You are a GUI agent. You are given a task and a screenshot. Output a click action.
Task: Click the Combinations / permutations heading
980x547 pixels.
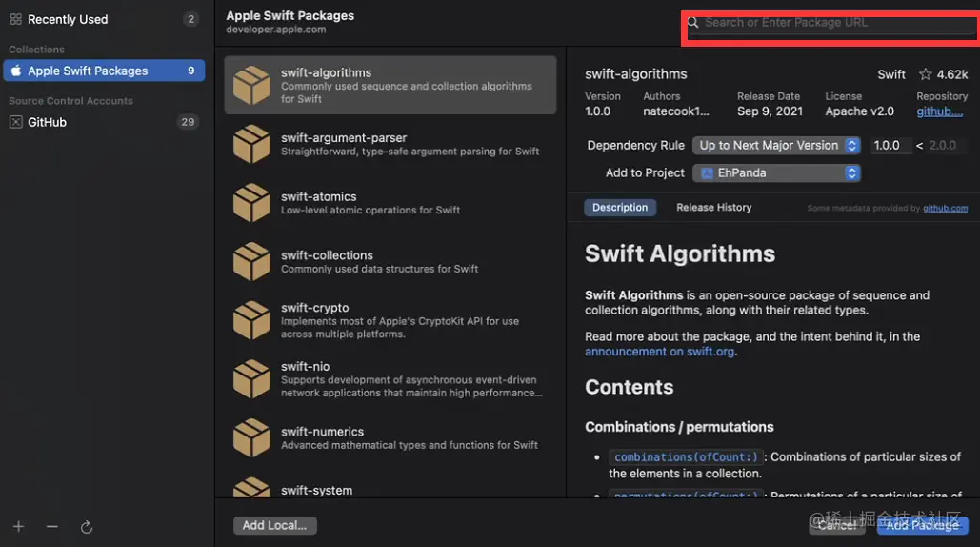(x=679, y=427)
